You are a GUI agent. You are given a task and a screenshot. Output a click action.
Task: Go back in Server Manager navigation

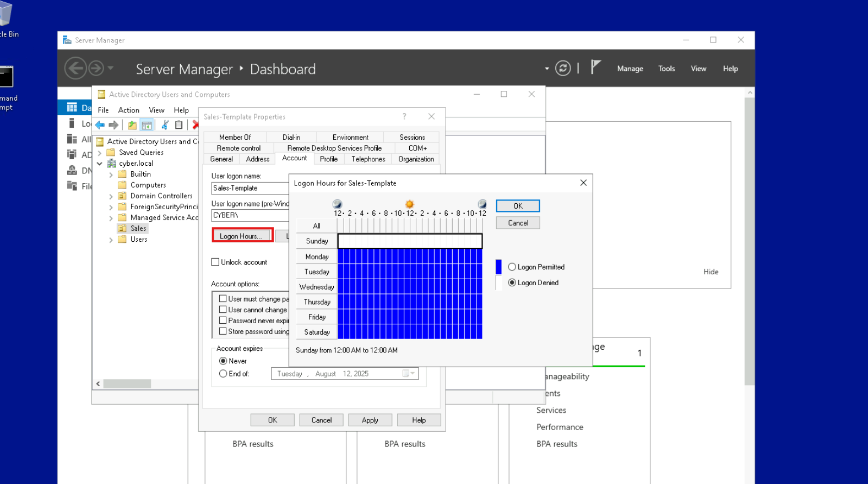75,68
